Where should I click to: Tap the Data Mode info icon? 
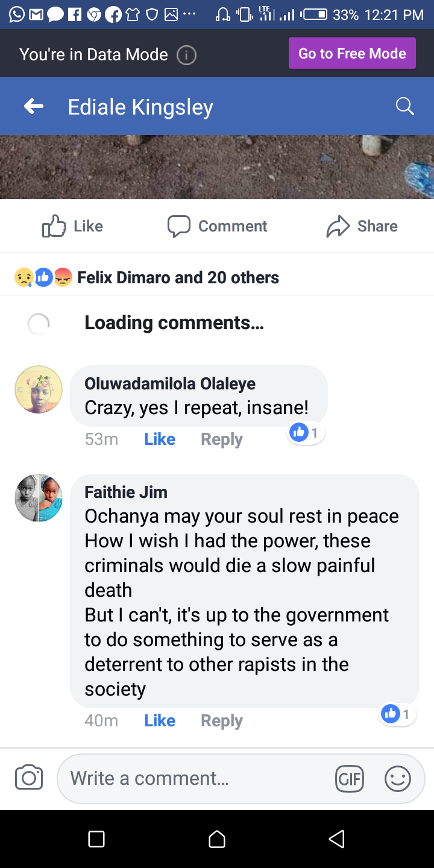[x=186, y=55]
